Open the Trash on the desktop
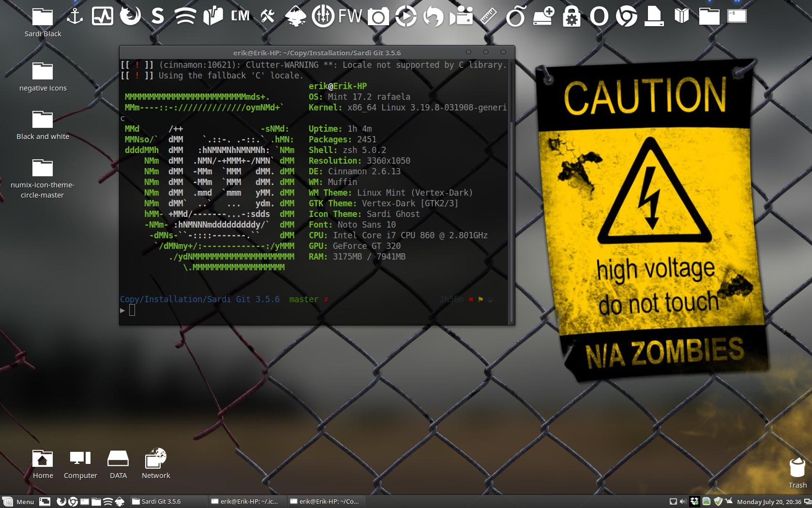 pyautogui.click(x=797, y=473)
